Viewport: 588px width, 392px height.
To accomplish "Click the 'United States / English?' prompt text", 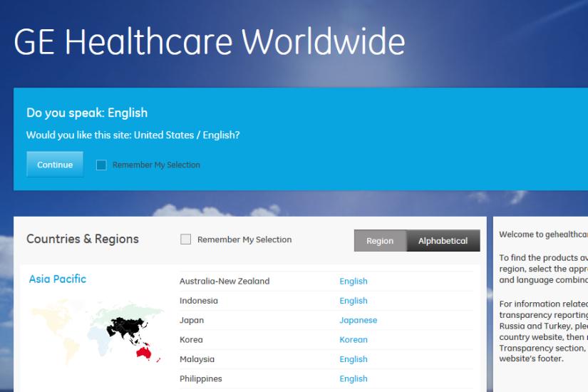I will [187, 135].
